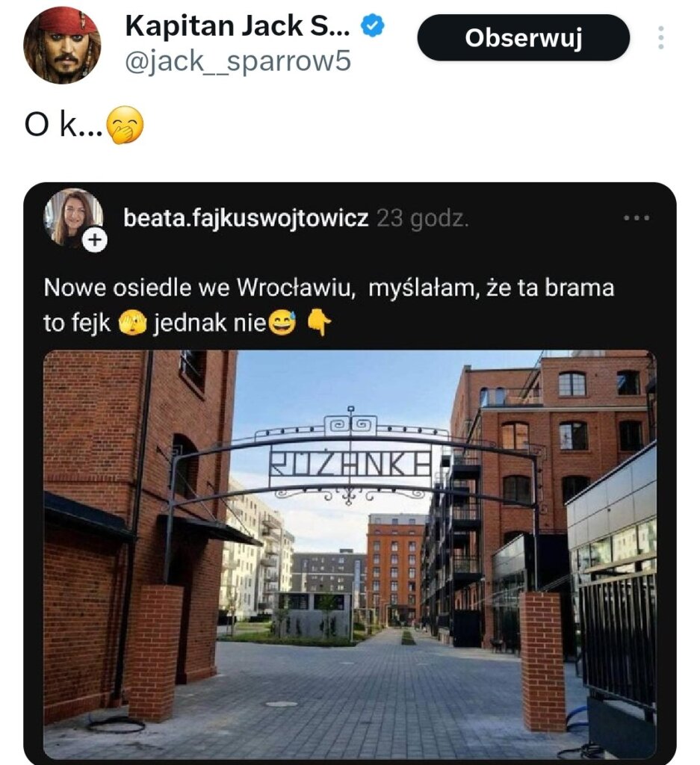Open the gate photo thumbnail
The height and width of the screenshot is (765, 700).
click(350, 554)
